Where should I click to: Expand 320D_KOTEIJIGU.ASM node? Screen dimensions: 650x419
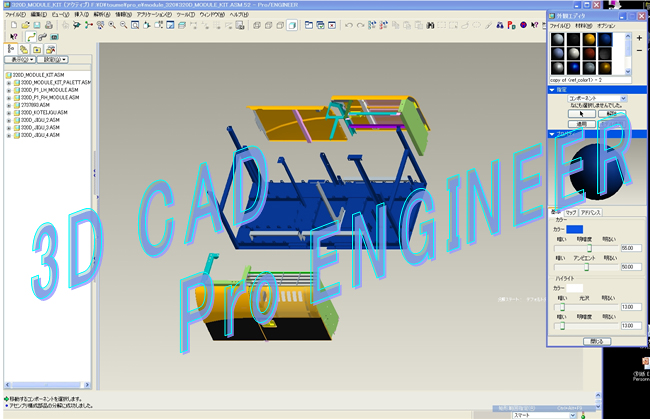tap(9, 112)
